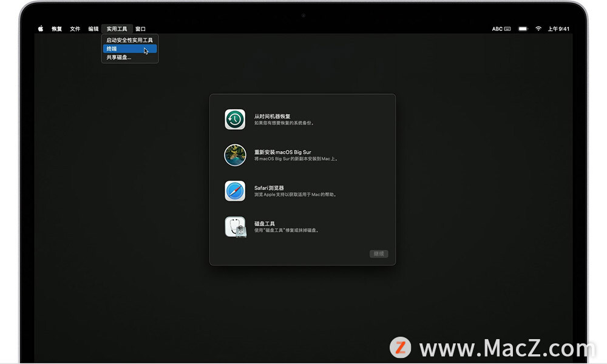Image resolution: width=607 pixels, height=364 pixels.
Task: Open the 窗口 menu
Action: 140,28
